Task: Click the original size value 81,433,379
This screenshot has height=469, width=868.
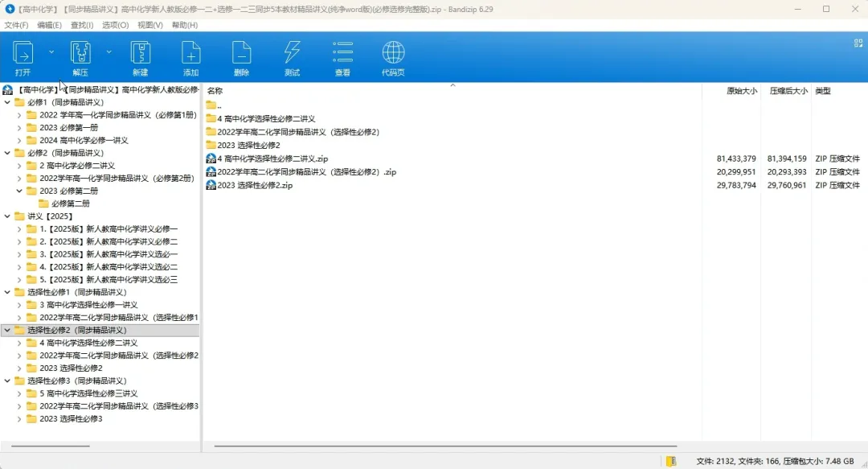Action: click(736, 158)
